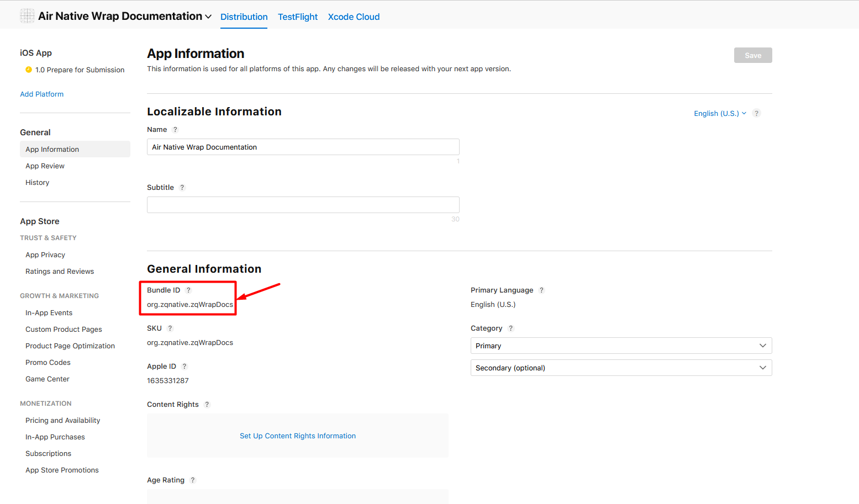
Task: Click the help icon next to English (U.S.) selector
Action: click(756, 113)
